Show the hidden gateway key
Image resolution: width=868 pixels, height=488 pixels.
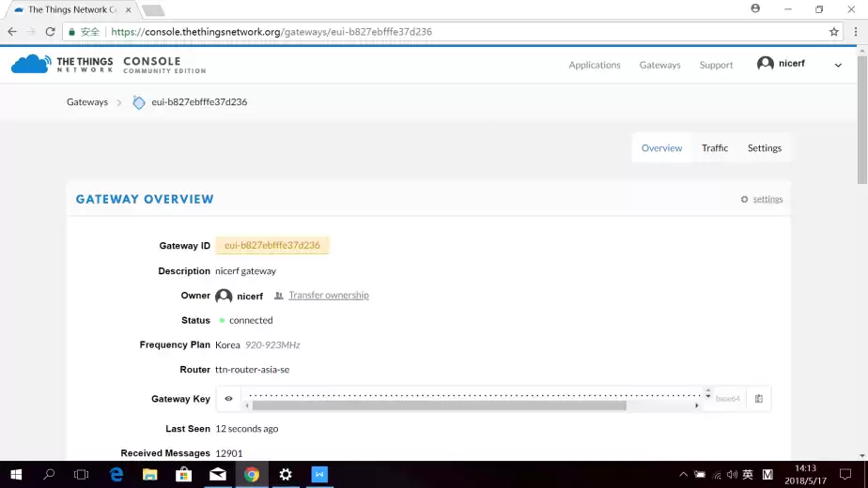(x=228, y=399)
